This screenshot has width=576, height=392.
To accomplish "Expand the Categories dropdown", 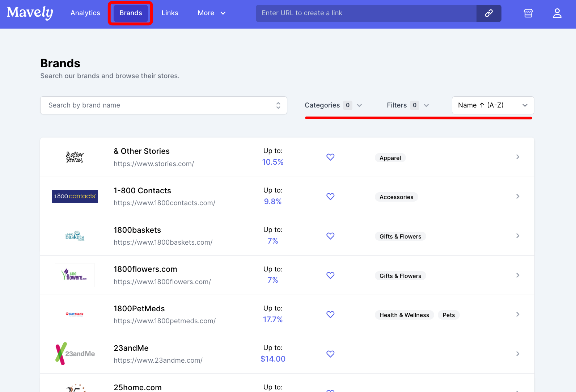I will click(x=333, y=105).
